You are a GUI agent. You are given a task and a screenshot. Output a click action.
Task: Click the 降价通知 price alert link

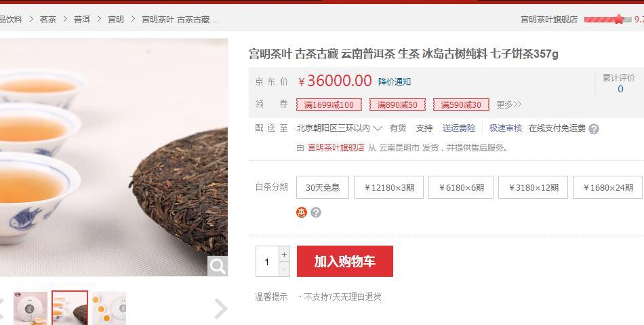[x=395, y=82]
